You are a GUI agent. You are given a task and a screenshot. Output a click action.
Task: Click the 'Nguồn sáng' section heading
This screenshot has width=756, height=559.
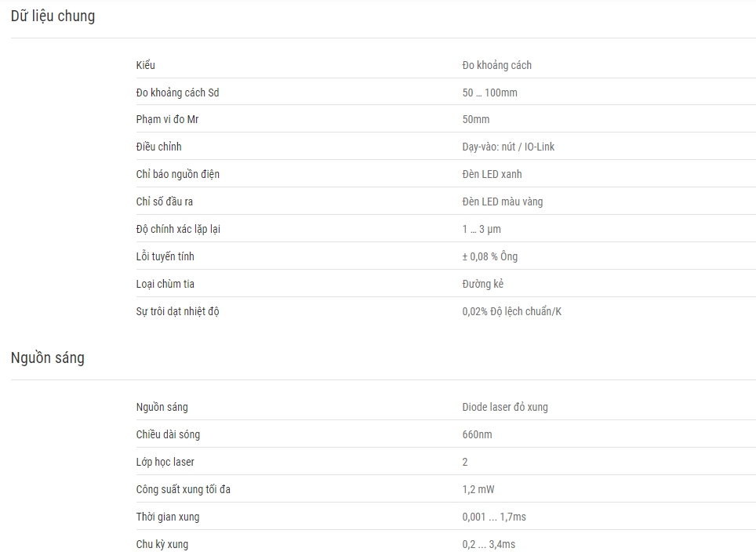tap(48, 358)
